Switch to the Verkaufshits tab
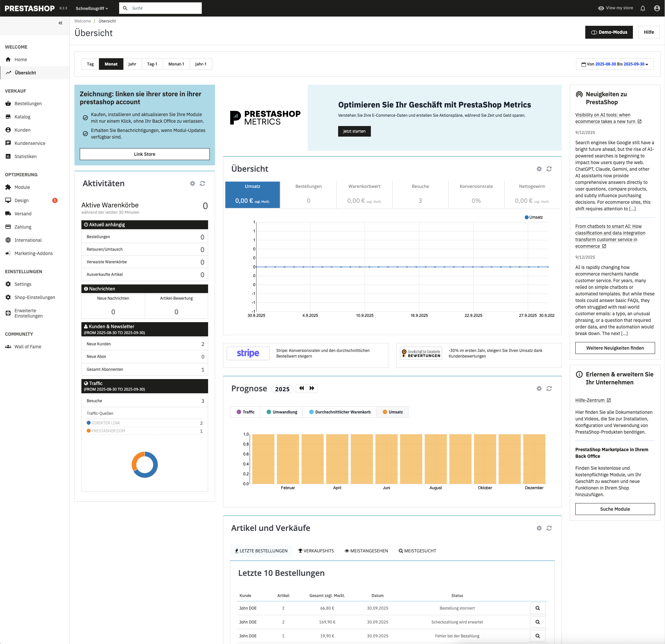Viewport: 665px width, 644px height. tap(316, 551)
